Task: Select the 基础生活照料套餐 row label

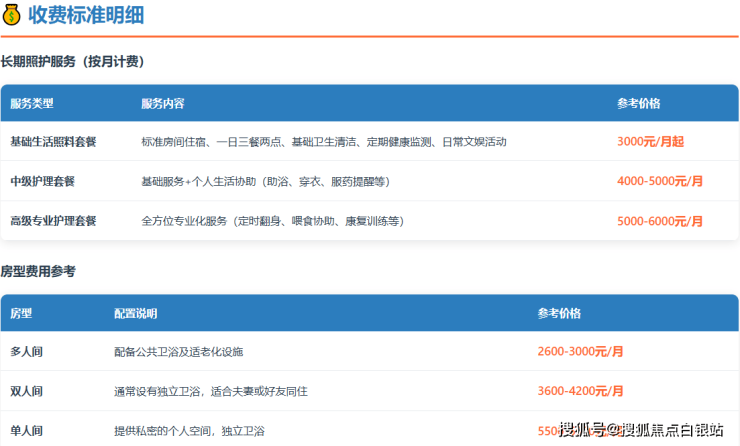Action: (53, 142)
